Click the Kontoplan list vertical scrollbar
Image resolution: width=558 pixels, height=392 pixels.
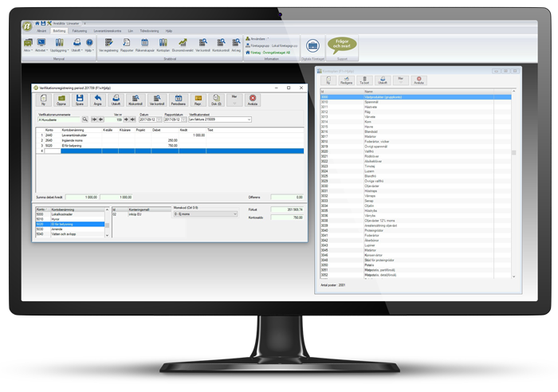(513, 183)
